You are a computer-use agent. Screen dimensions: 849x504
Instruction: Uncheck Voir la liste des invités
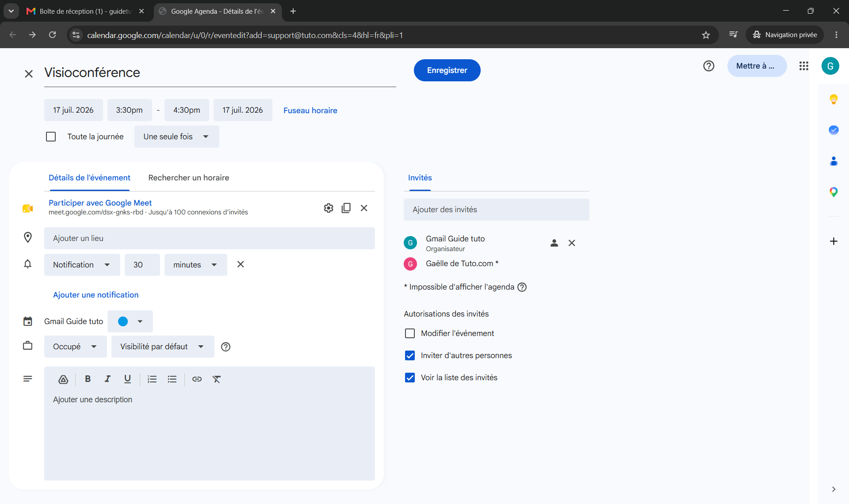(410, 378)
